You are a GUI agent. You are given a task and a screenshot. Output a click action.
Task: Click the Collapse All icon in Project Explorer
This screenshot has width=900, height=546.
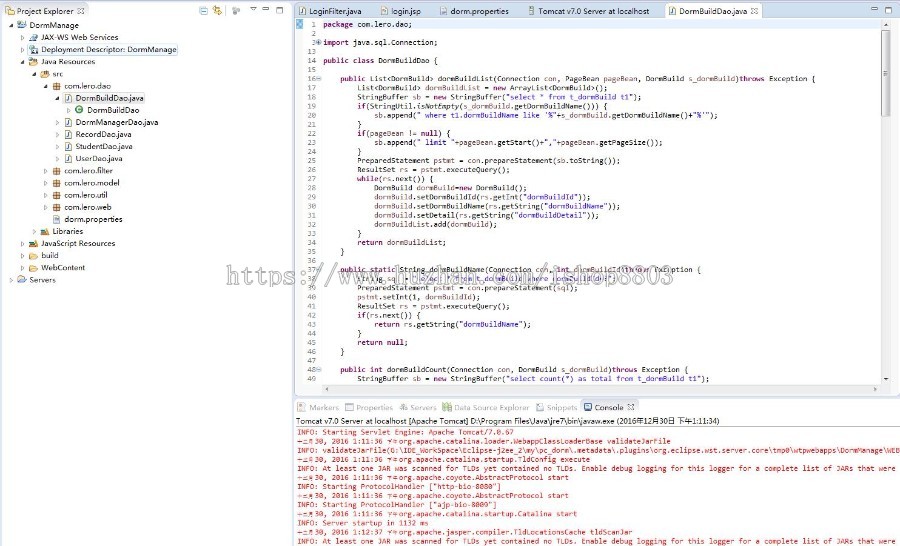(203, 10)
